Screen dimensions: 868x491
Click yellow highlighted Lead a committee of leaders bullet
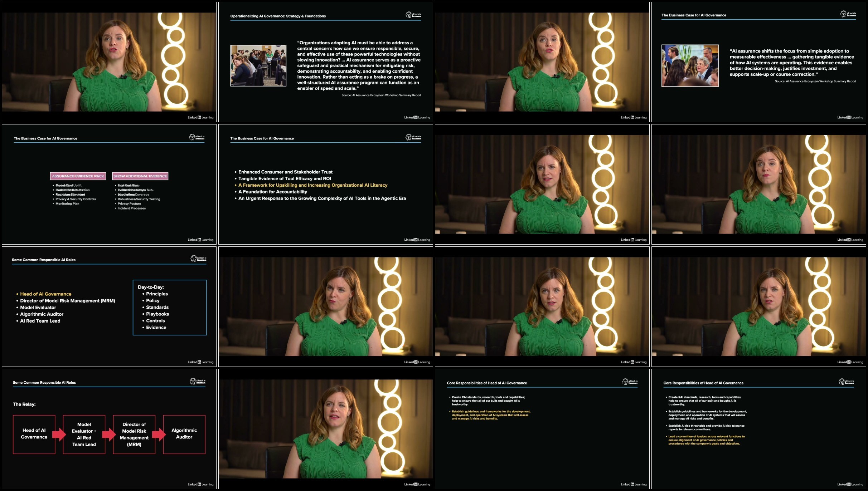706,440
